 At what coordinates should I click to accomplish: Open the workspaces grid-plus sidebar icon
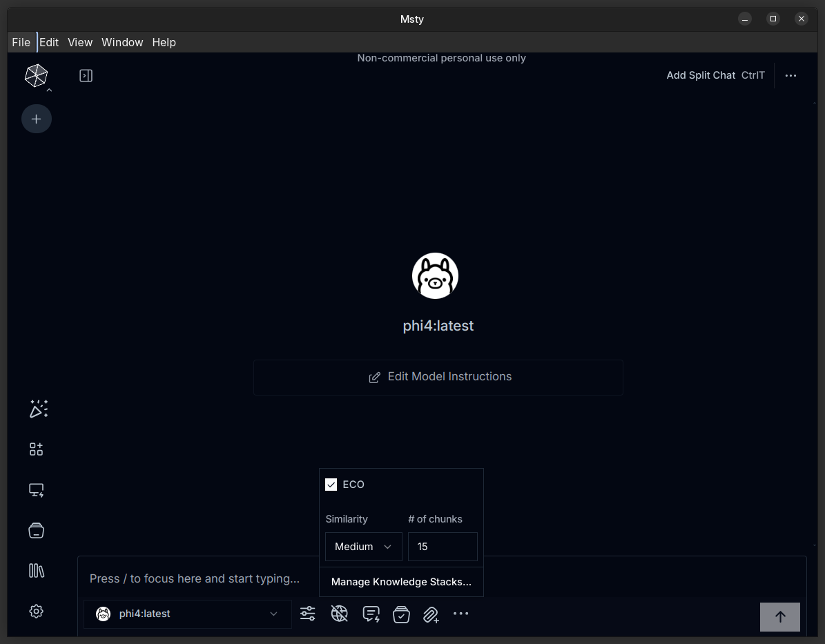coord(37,449)
